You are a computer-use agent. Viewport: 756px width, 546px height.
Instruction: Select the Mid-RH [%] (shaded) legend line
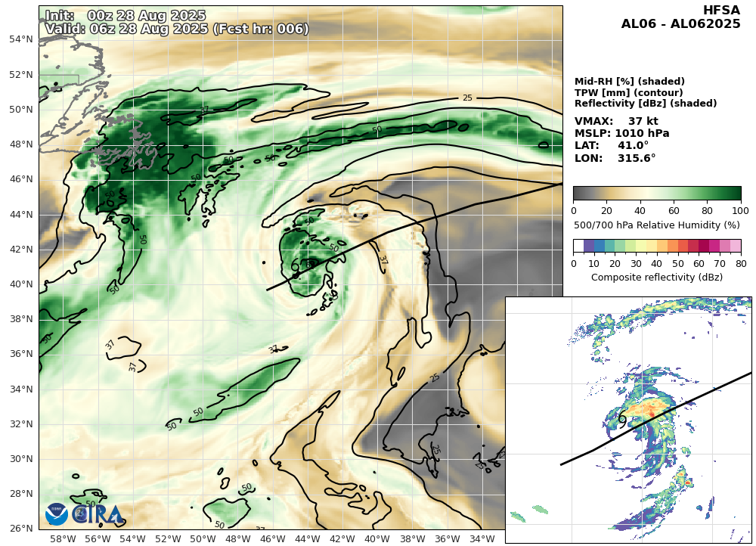pos(630,82)
